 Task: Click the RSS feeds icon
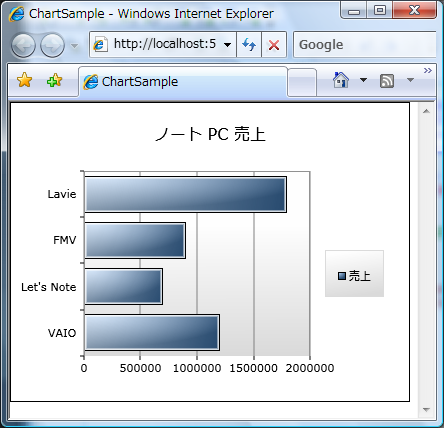click(387, 81)
